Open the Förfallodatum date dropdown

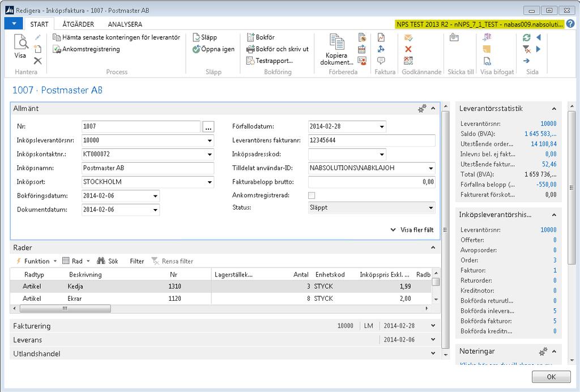382,126
